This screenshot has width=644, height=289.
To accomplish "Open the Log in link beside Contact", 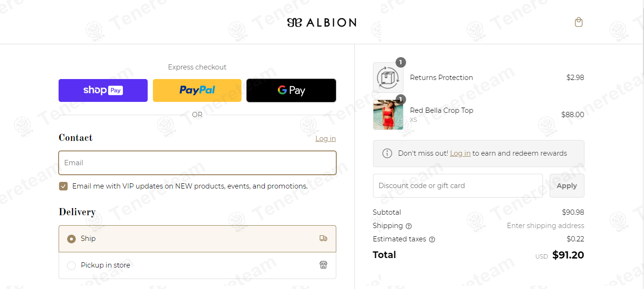I will [325, 139].
